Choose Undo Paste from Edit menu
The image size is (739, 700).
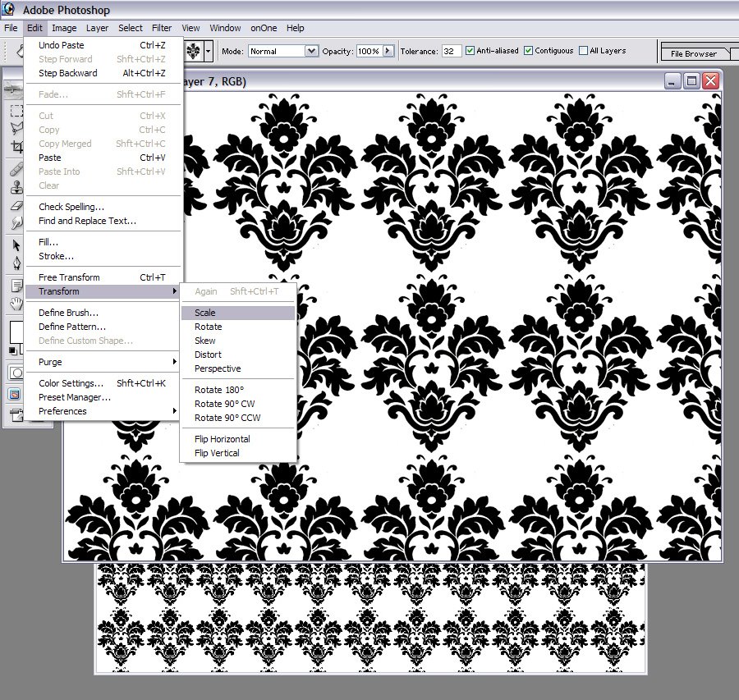pyautogui.click(x=103, y=45)
